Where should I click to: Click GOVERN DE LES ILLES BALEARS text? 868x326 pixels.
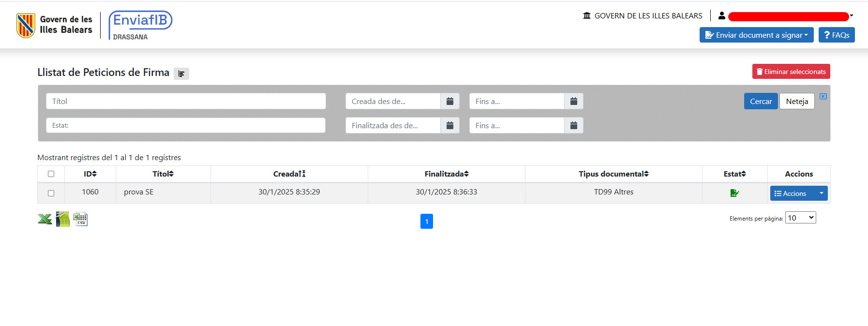tap(648, 15)
